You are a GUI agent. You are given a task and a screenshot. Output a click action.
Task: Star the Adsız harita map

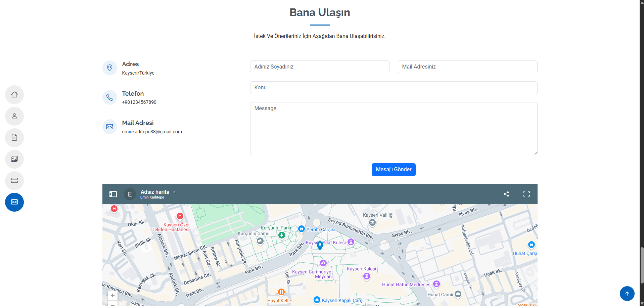point(174,192)
